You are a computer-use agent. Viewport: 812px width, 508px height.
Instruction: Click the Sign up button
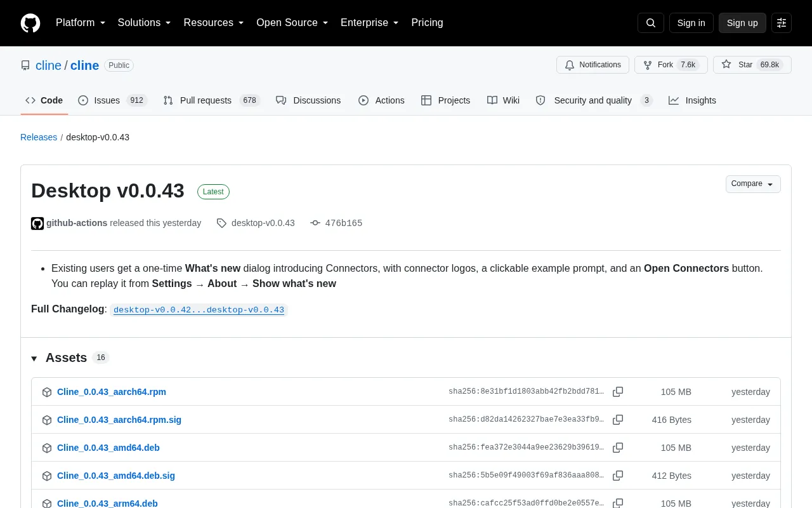(742, 23)
